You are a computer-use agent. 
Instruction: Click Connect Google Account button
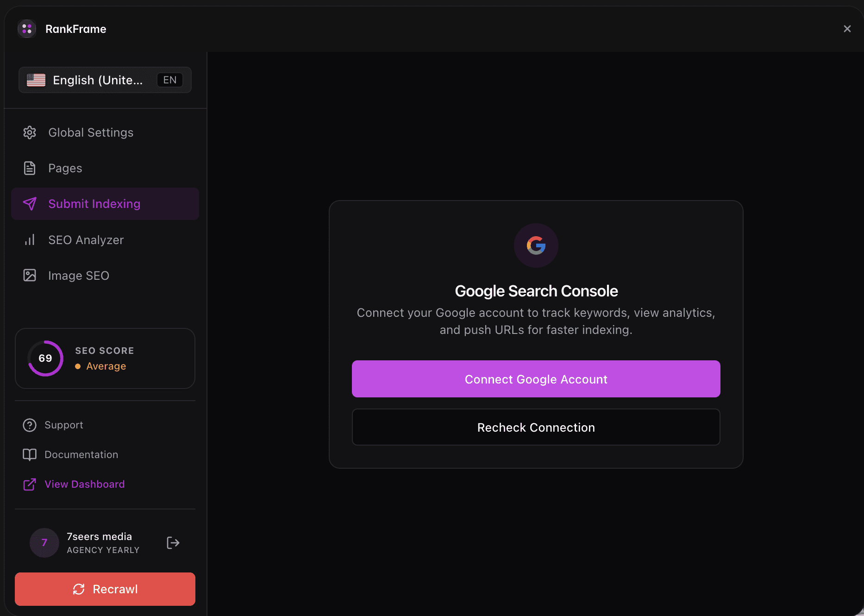click(536, 379)
